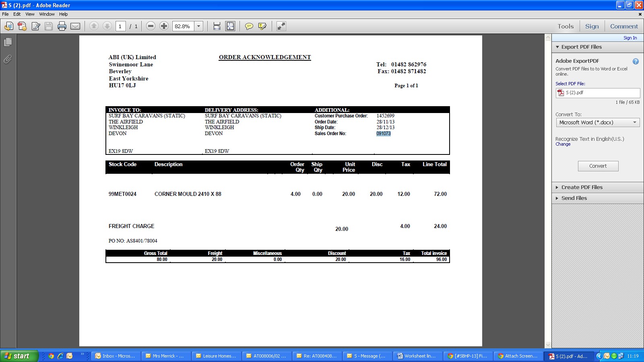Add a sticky note comment
644x362 pixels.
coord(249,26)
